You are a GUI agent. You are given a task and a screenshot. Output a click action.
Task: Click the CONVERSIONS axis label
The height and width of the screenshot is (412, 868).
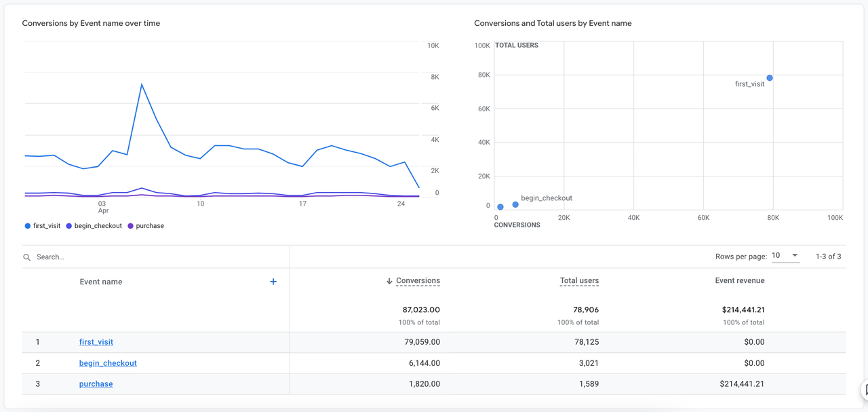point(517,225)
